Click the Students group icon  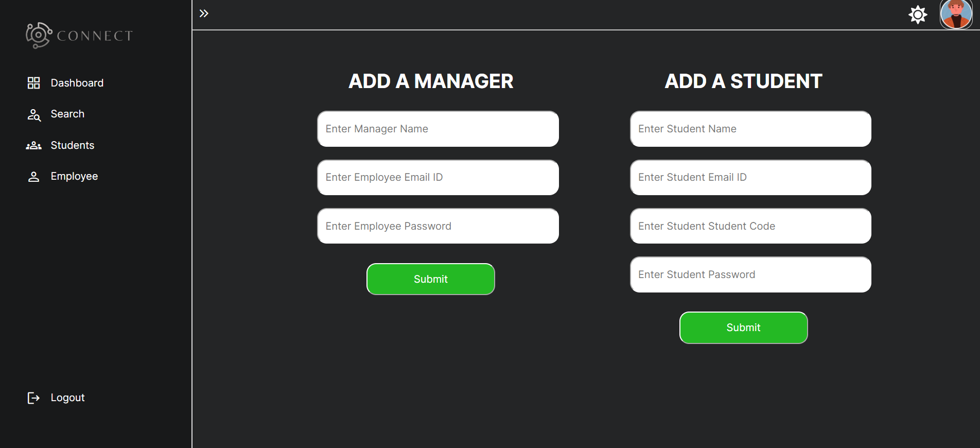pos(34,146)
